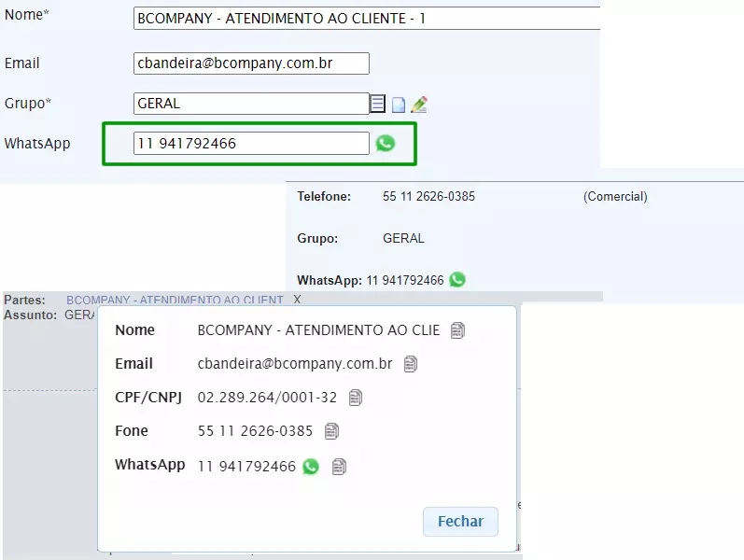Click the WhatsApp icon in the popup
The width and height of the screenshot is (744, 560).
click(x=311, y=467)
